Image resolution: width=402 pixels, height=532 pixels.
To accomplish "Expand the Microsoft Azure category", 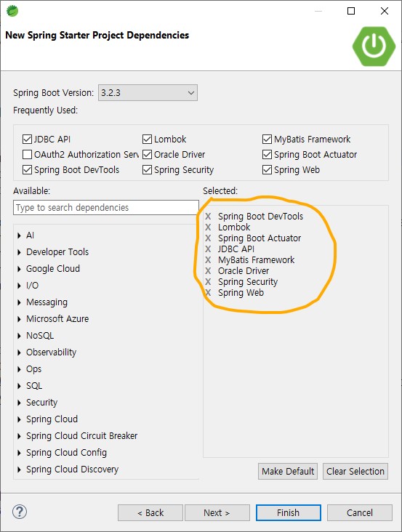I will tap(19, 319).
